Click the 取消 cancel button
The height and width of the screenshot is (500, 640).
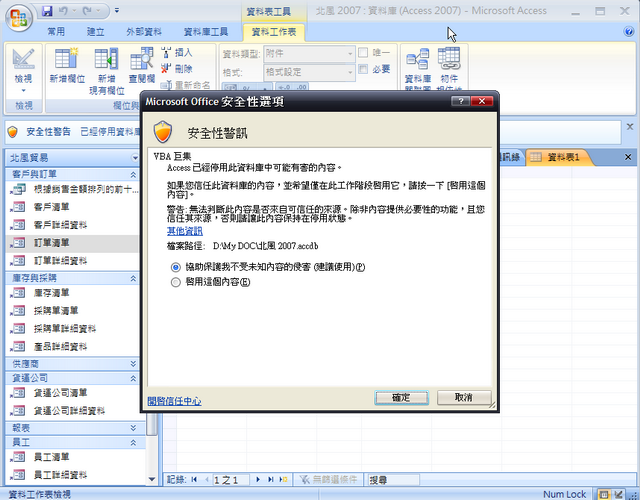(464, 397)
